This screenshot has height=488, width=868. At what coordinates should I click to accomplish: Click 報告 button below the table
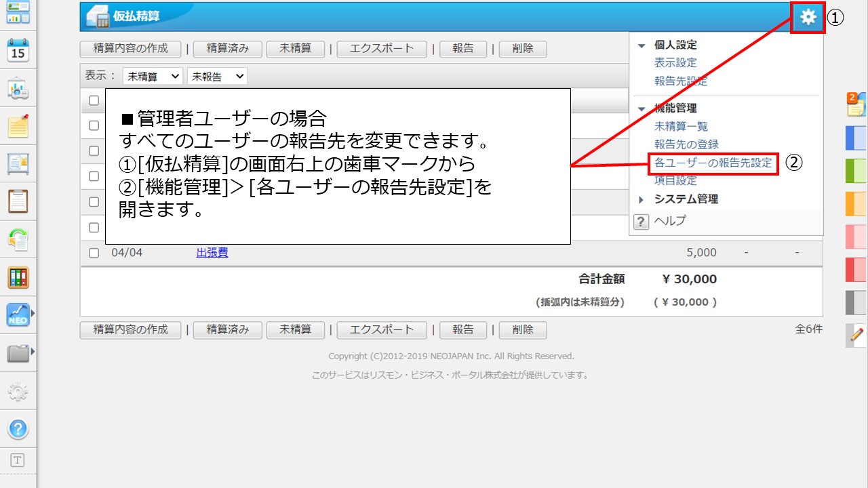click(463, 330)
